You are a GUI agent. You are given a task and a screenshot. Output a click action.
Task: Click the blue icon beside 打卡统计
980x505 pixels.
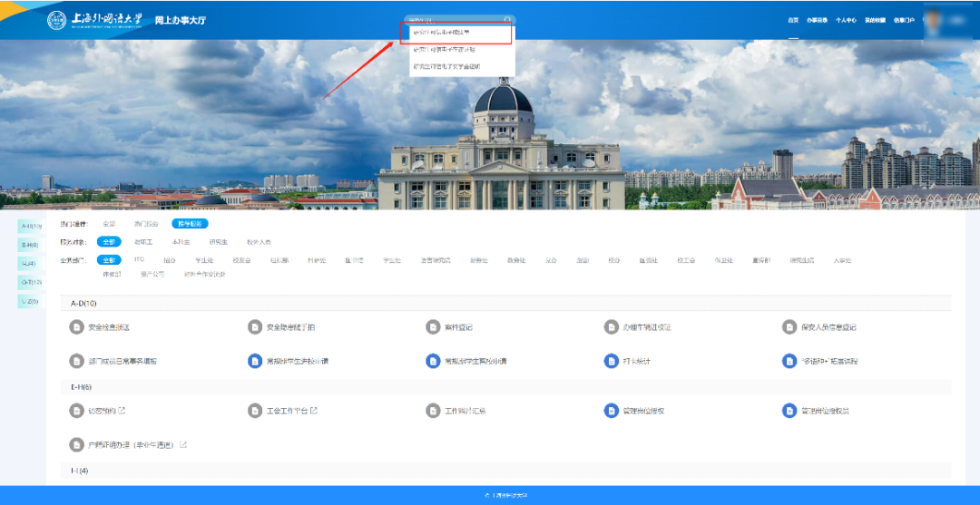tap(612, 361)
